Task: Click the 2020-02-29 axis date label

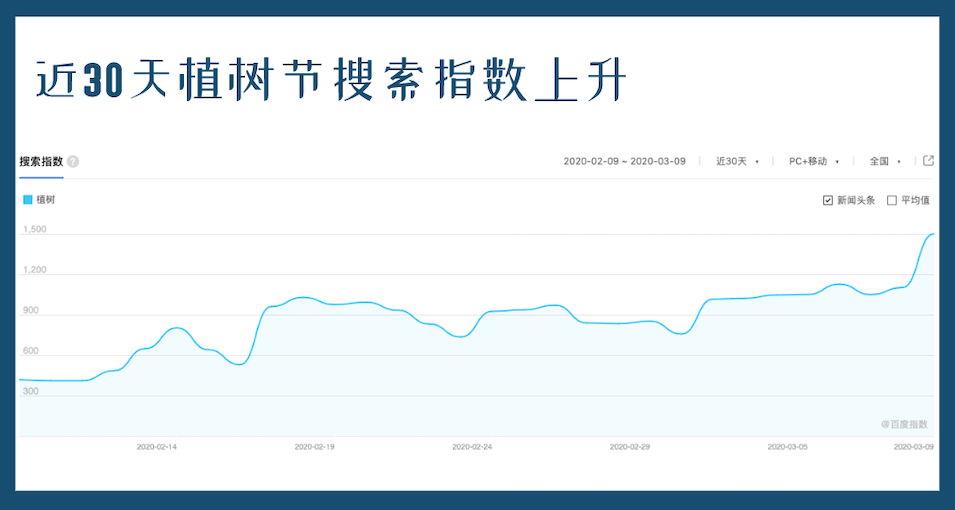Action: (630, 447)
